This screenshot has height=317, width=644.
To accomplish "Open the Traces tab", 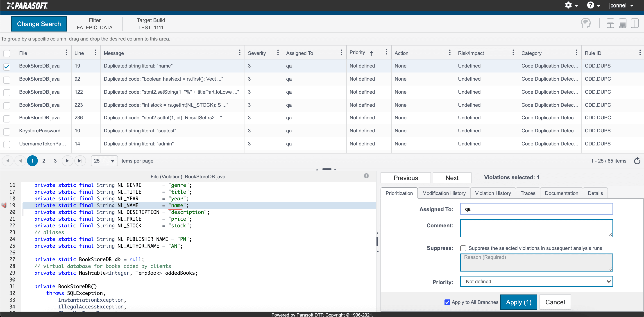I will pos(528,193).
